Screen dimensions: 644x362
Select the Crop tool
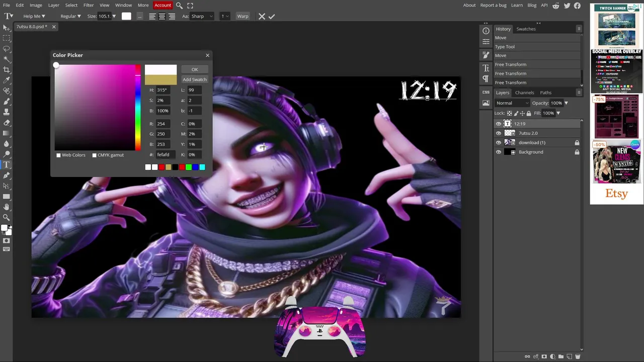coord(7,70)
